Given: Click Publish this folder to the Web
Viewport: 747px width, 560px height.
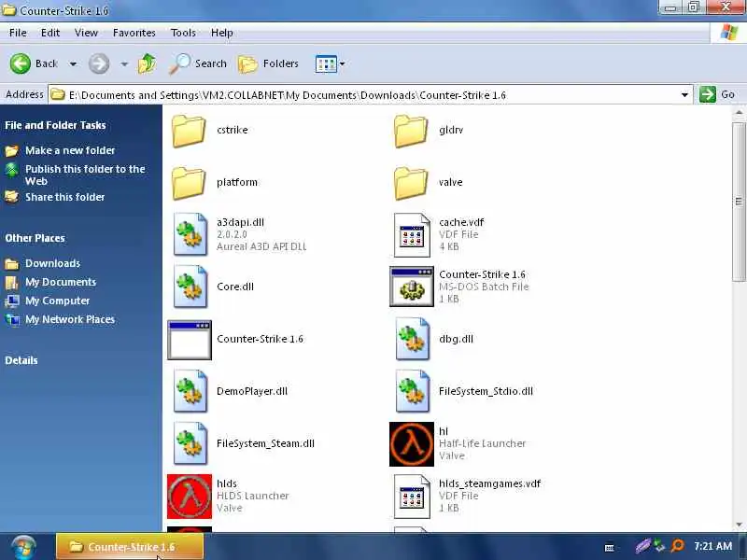Looking at the screenshot, I should tap(85, 175).
